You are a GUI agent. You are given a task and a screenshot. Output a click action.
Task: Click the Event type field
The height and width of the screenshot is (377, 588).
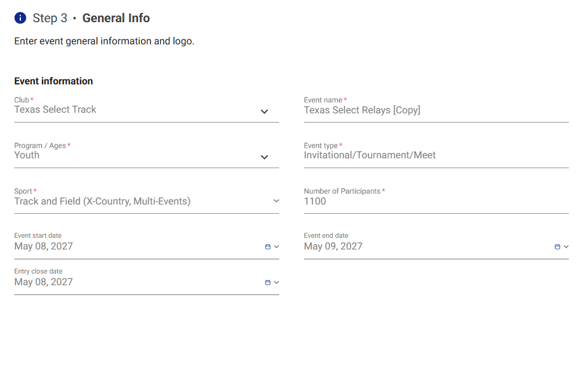point(436,155)
